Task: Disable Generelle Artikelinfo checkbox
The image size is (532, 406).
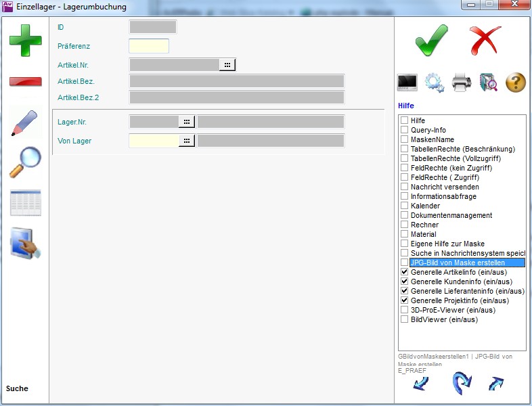Action: point(404,272)
